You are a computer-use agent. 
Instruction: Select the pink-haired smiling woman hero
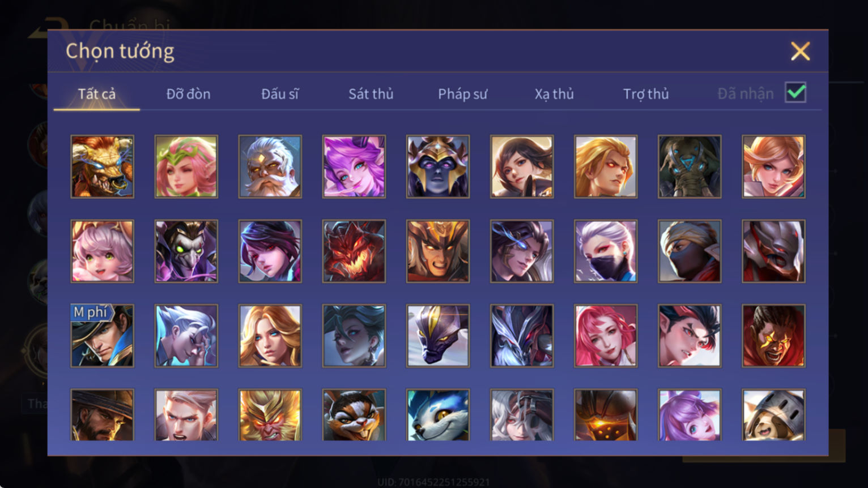coord(606,336)
